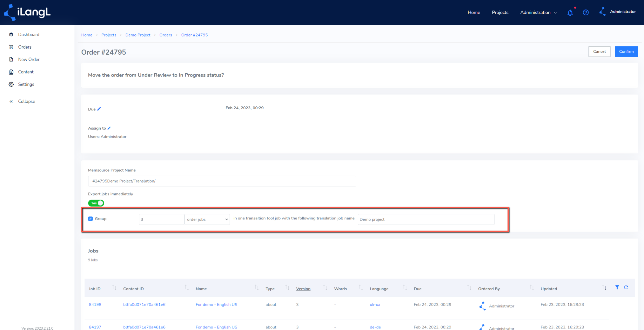Click the Administrator name in the 84198 row
This screenshot has width=644, height=330.
[501, 306]
